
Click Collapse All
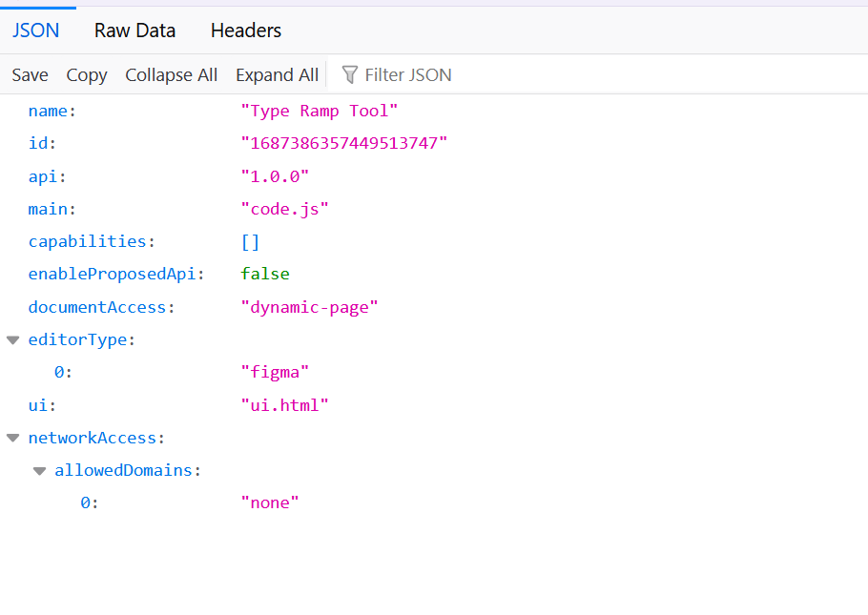tap(171, 74)
